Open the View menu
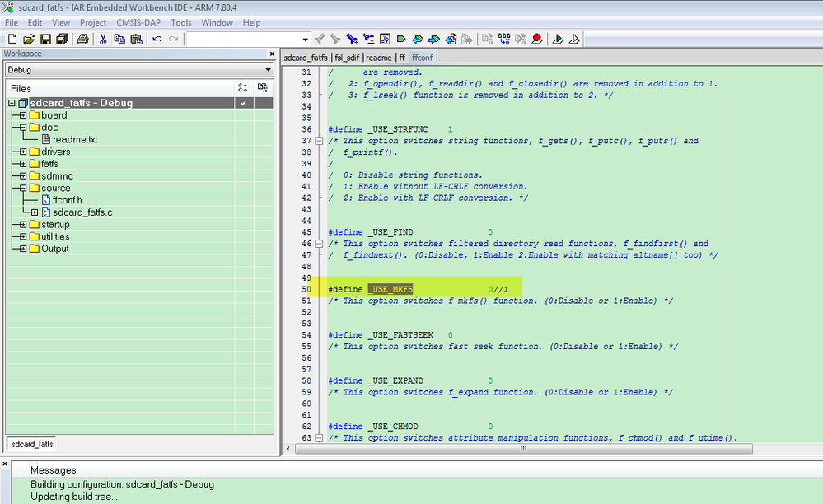 [61, 22]
